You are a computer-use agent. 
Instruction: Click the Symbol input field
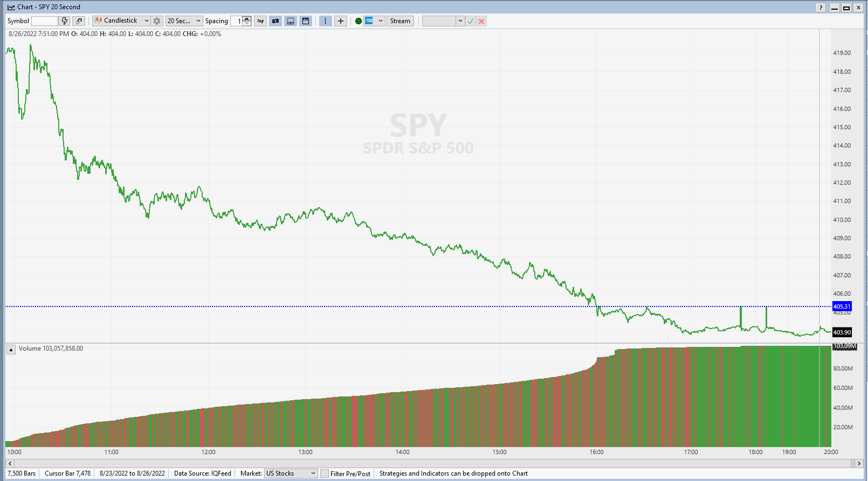coord(44,21)
